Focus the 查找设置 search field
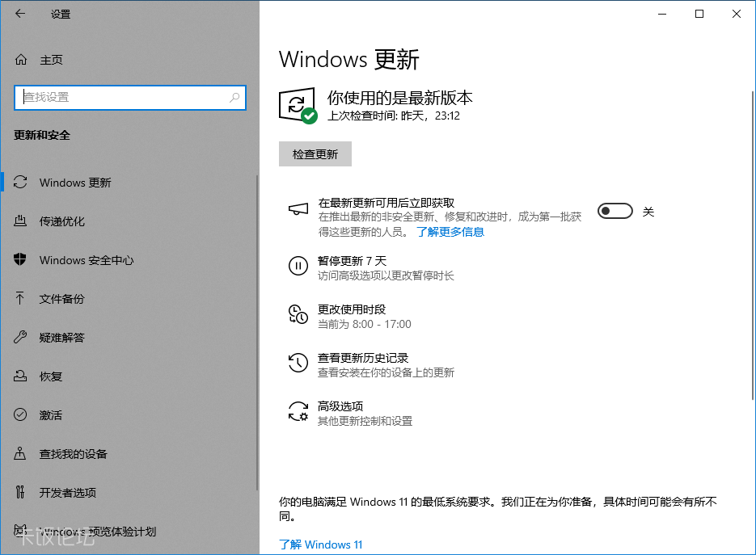This screenshot has height=555, width=756. click(x=121, y=98)
